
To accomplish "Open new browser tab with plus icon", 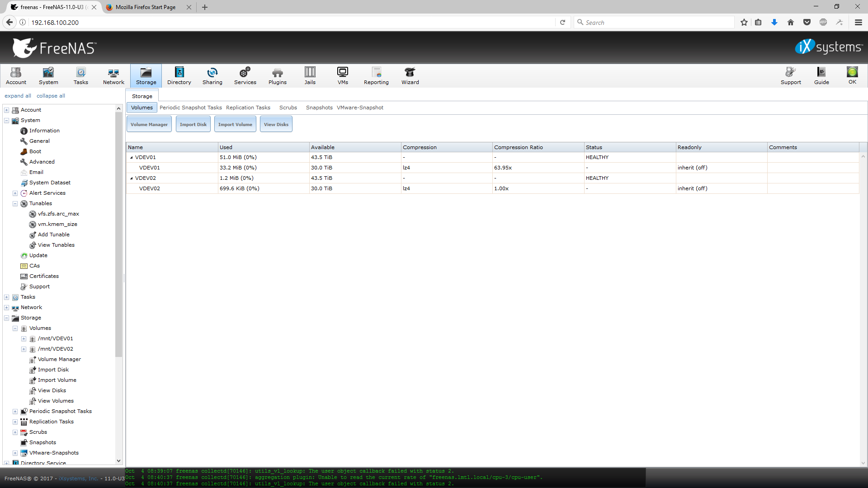I will point(205,7).
